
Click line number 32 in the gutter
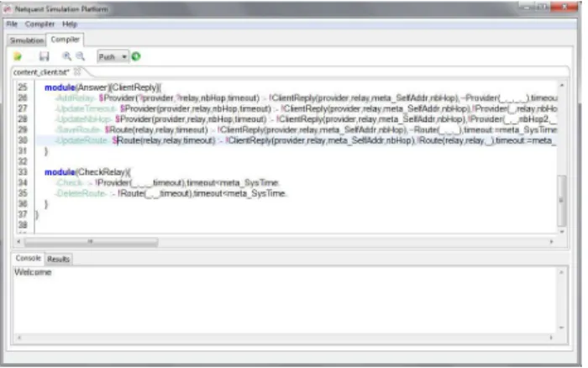pos(23,161)
